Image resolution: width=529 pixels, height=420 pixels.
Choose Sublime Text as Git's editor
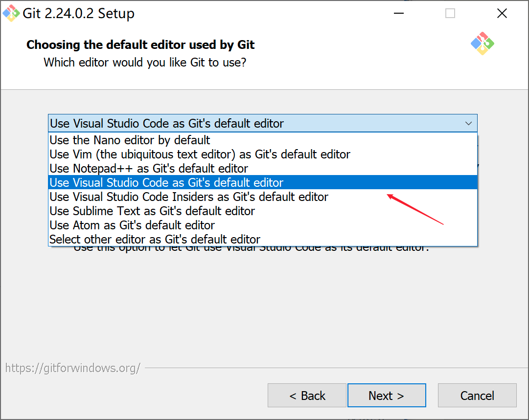pyautogui.click(x=152, y=211)
